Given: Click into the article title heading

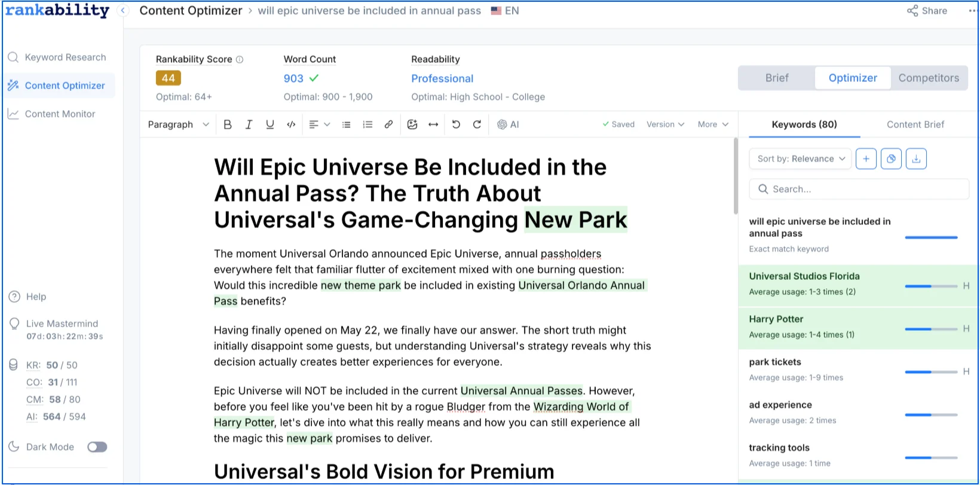Looking at the screenshot, I should point(421,193).
